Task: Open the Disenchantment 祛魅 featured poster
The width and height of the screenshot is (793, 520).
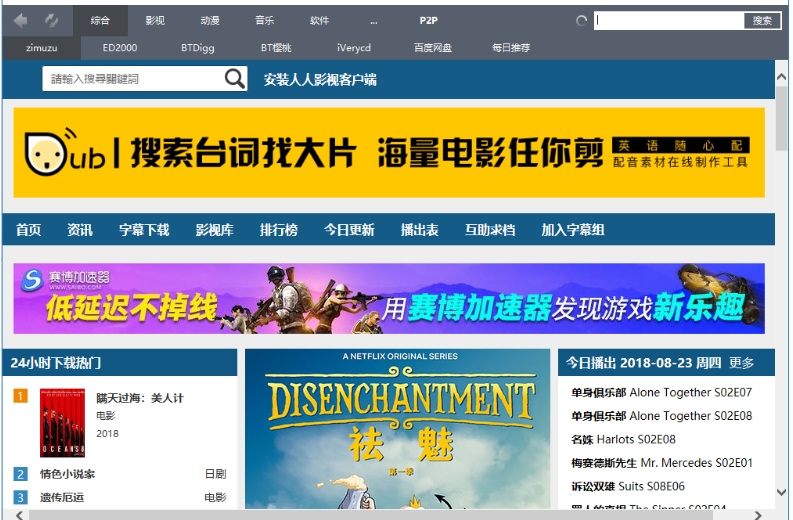Action: 398,428
